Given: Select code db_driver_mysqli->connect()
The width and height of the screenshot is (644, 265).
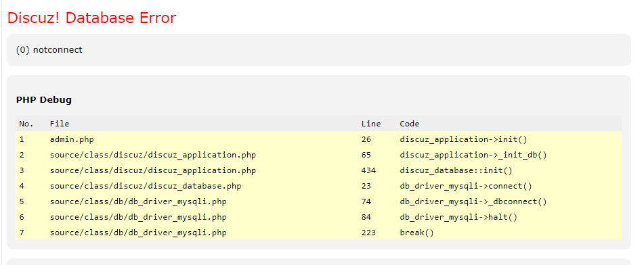Looking at the screenshot, I should coord(466,186).
